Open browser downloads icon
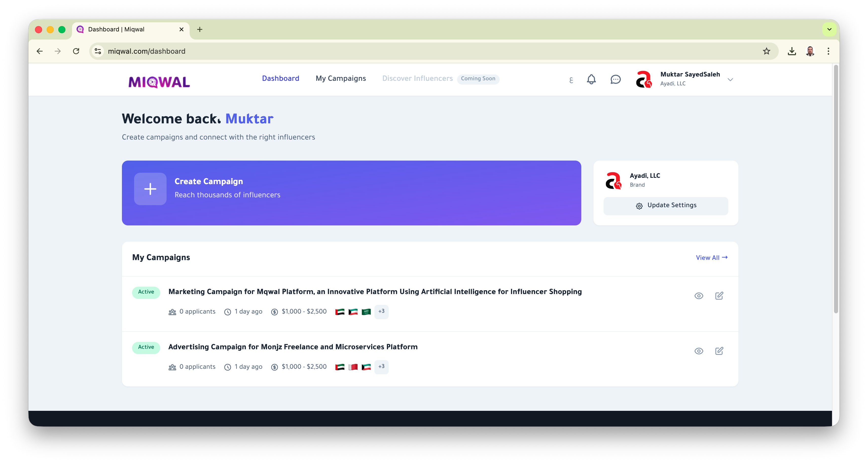Viewport: 868px width, 464px height. 792,51
